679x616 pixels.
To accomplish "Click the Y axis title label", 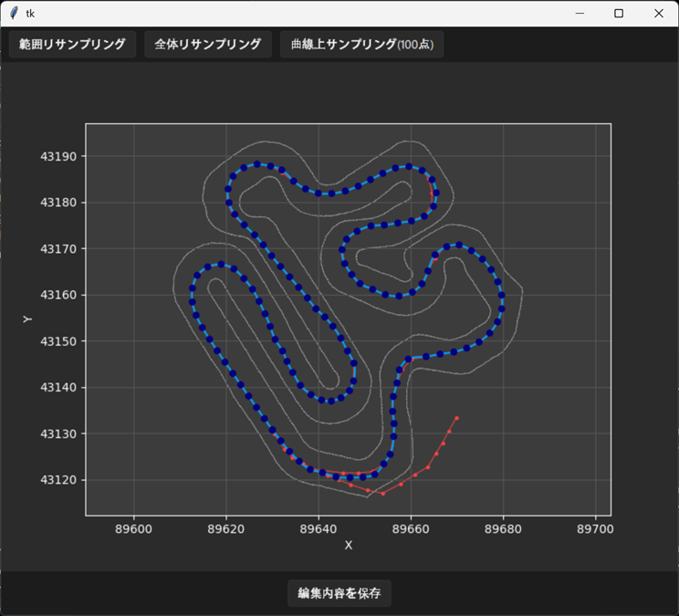I will (x=27, y=319).
